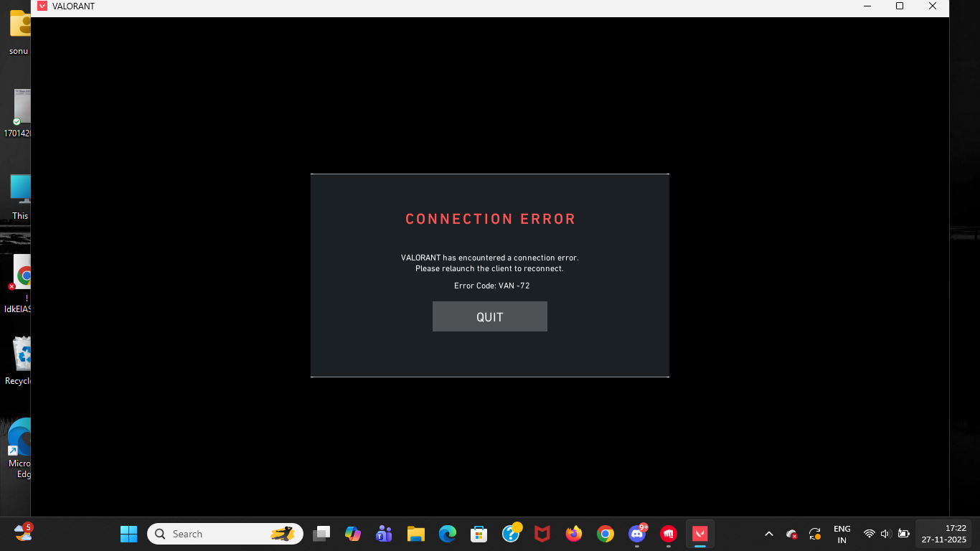Viewport: 980px width, 551px height.
Task: Select the Recycle Bin desktop icon
Action: coord(19,361)
